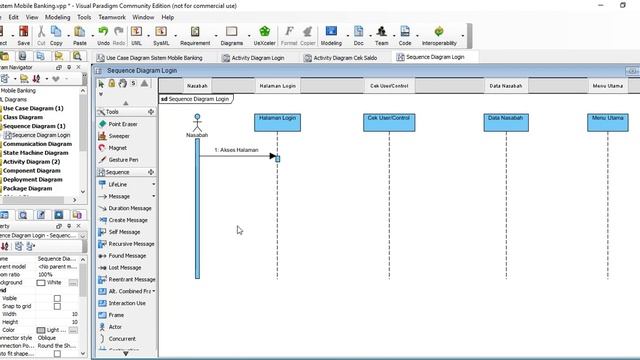This screenshot has width=640, height=360.
Task: Click the Nasabah actor figure
Action: [197, 123]
